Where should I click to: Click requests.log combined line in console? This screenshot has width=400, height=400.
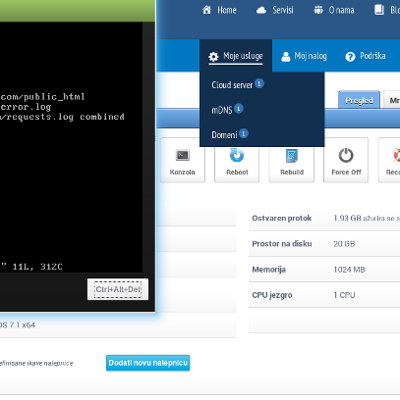pos(62,117)
